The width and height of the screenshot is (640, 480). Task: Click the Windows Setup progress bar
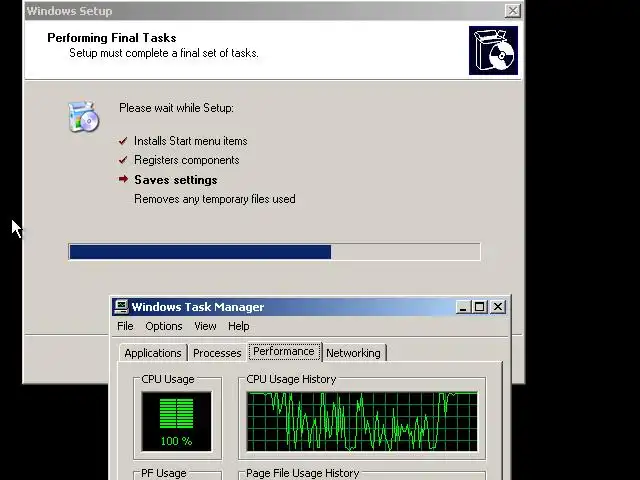(x=274, y=252)
